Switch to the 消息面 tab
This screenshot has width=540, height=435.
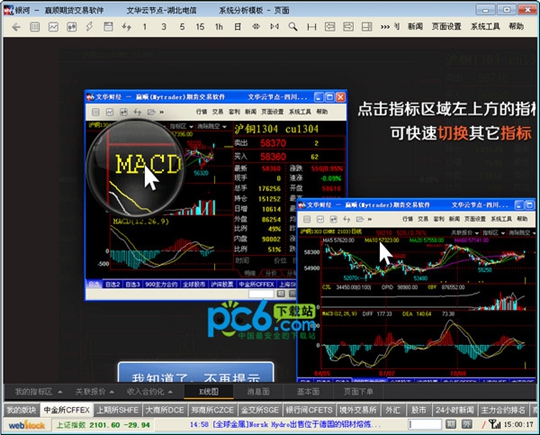[x=258, y=392]
